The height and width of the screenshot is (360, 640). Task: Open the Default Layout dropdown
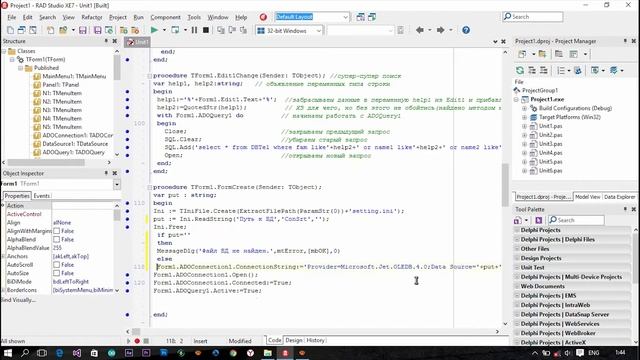345,17
